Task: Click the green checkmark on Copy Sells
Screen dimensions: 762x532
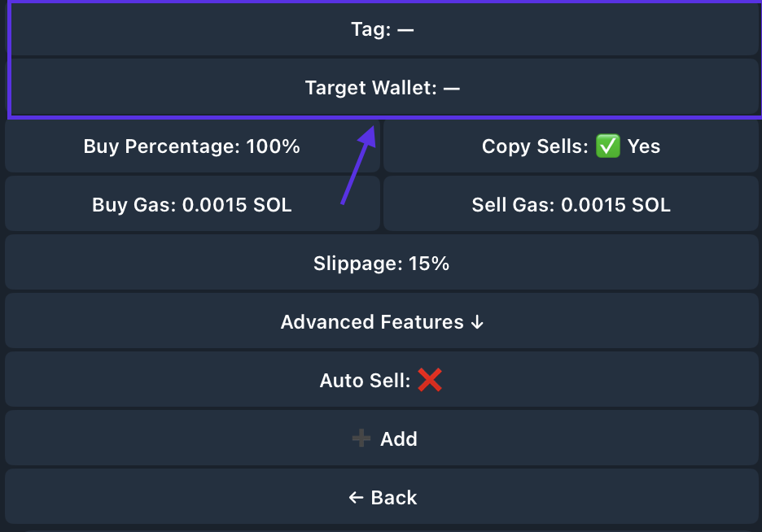Action: (608, 146)
